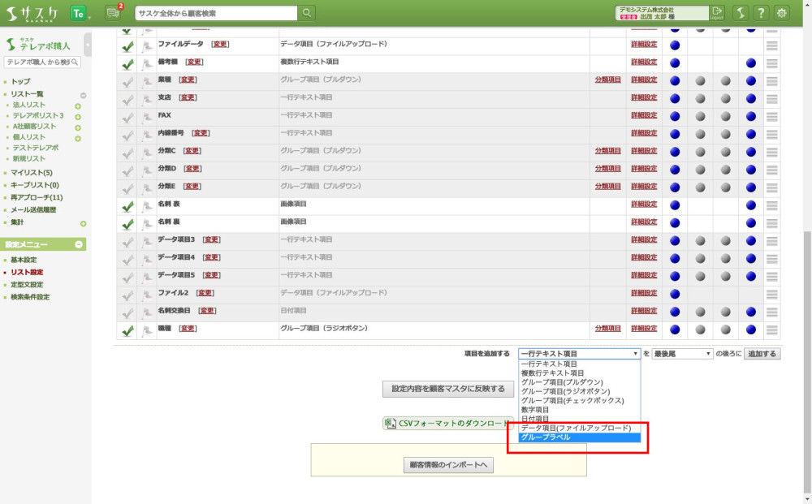
Task: Click the green Te app switcher icon
Action: [x=79, y=13]
